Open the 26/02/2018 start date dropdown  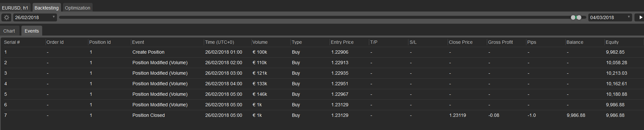35,17
